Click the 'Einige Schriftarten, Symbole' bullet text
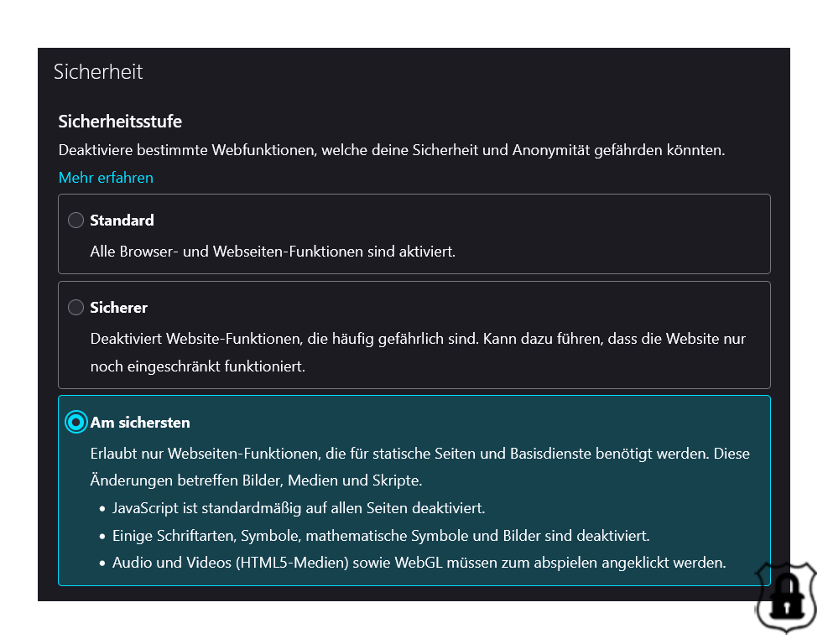 [381, 536]
